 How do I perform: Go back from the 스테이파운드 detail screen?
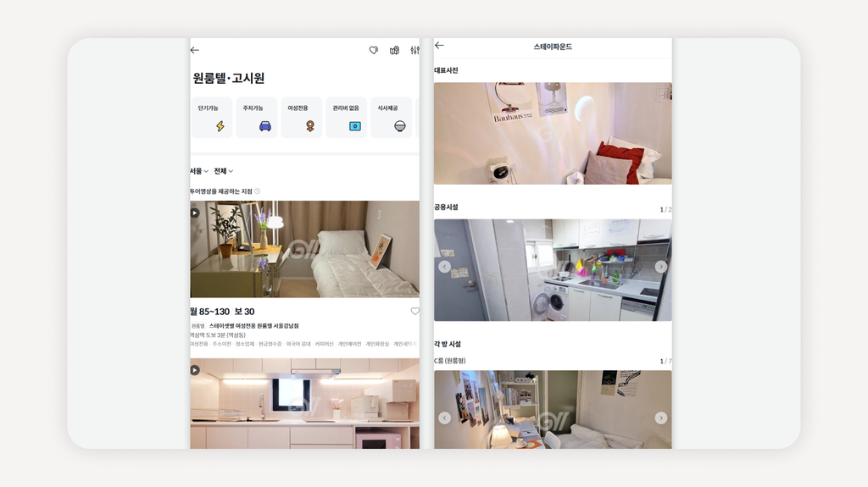(439, 46)
